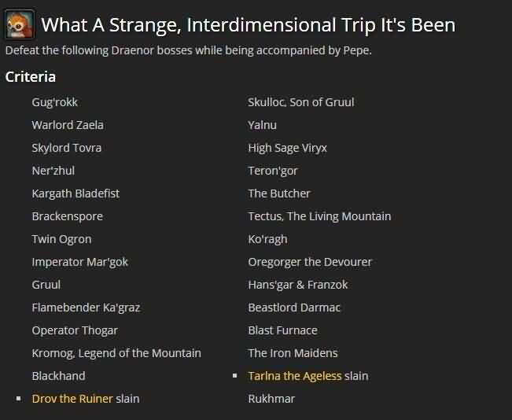Select the Warlord Zaela criterion

[x=68, y=125]
